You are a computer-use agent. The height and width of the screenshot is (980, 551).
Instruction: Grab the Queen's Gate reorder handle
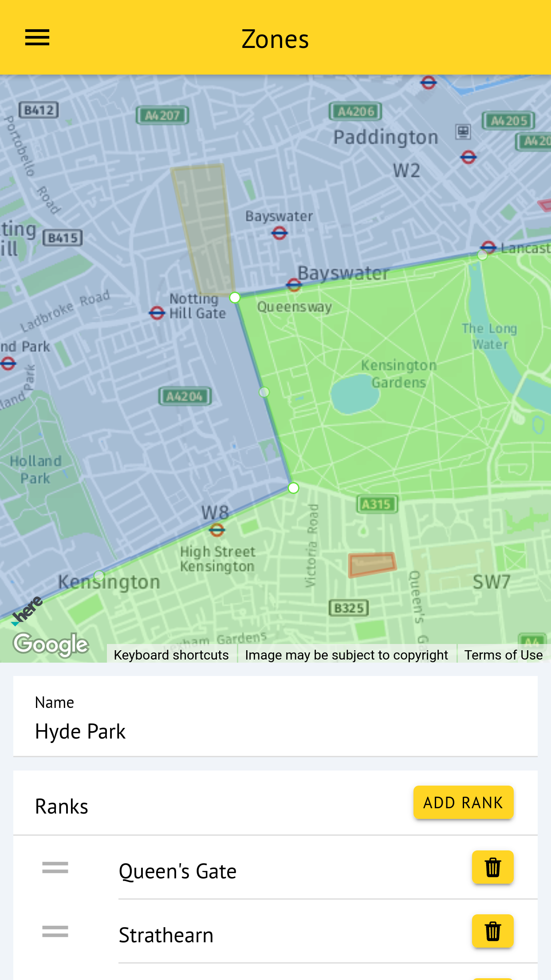[x=55, y=867]
